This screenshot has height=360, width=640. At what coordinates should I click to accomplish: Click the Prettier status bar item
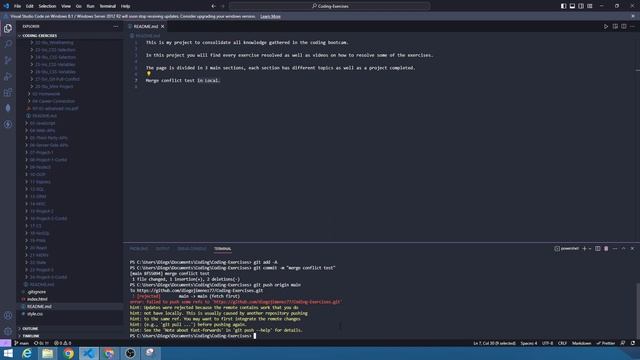point(606,343)
